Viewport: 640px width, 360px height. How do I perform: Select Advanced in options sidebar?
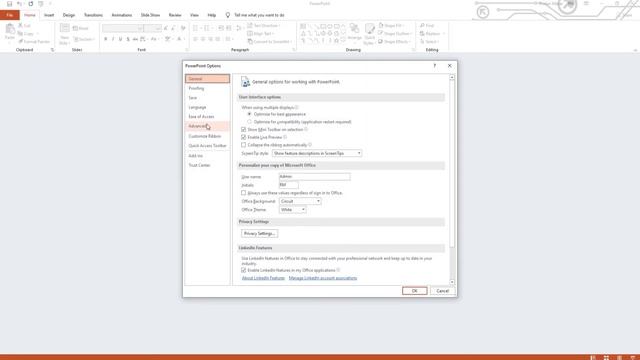[207, 126]
